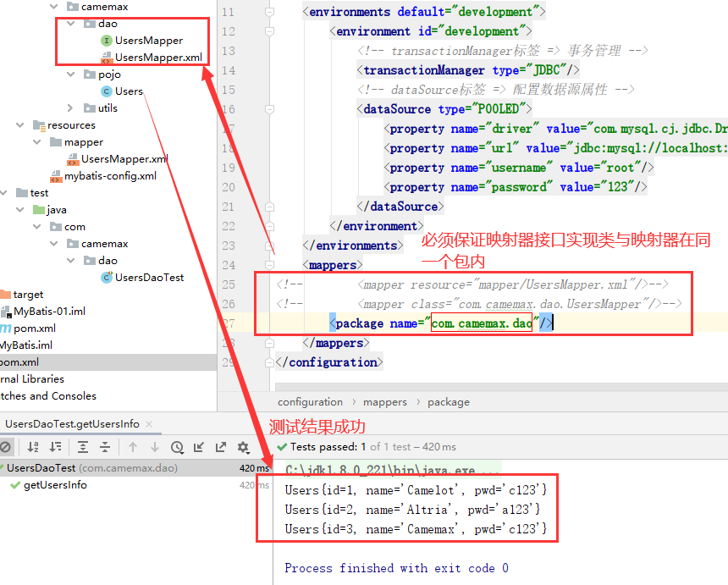Select the highlighted root pom.xml row
Screen dimensions: 728x585
pyautogui.click(x=108, y=362)
